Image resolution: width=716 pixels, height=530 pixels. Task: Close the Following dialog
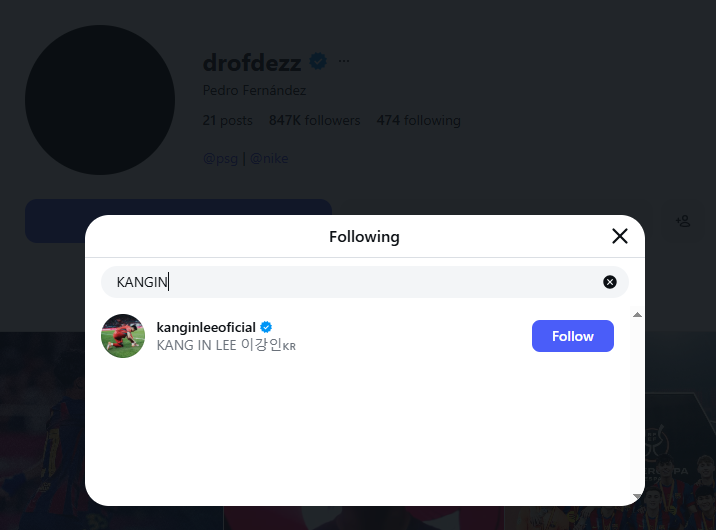coord(620,236)
